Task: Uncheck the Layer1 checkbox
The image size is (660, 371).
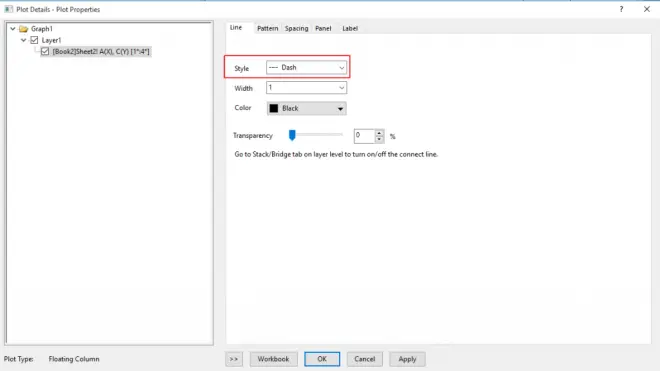Action: 35,40
